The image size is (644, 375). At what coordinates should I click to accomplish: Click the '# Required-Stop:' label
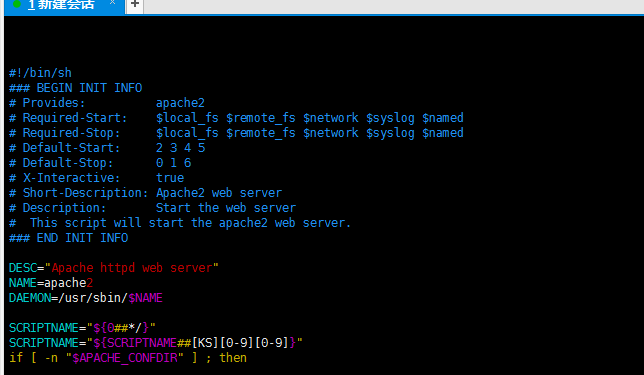pos(64,133)
